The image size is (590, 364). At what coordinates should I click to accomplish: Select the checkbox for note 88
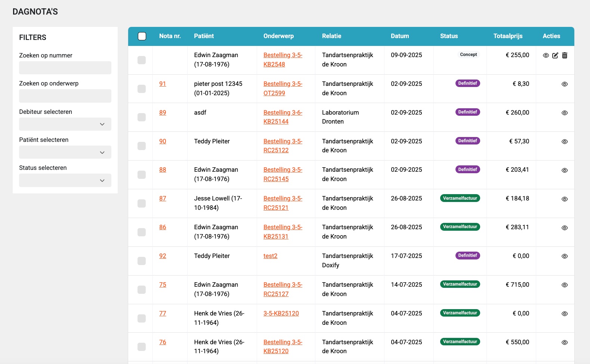coord(142,175)
